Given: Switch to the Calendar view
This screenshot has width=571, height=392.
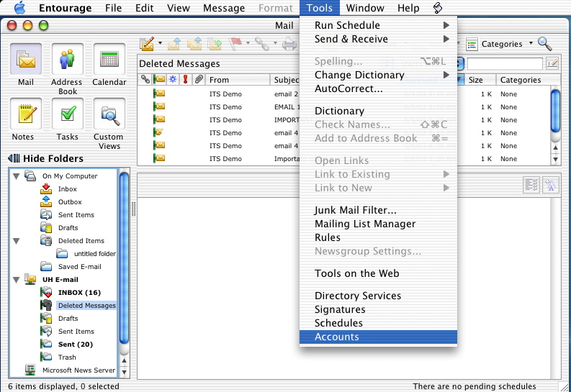Looking at the screenshot, I should coord(109,59).
